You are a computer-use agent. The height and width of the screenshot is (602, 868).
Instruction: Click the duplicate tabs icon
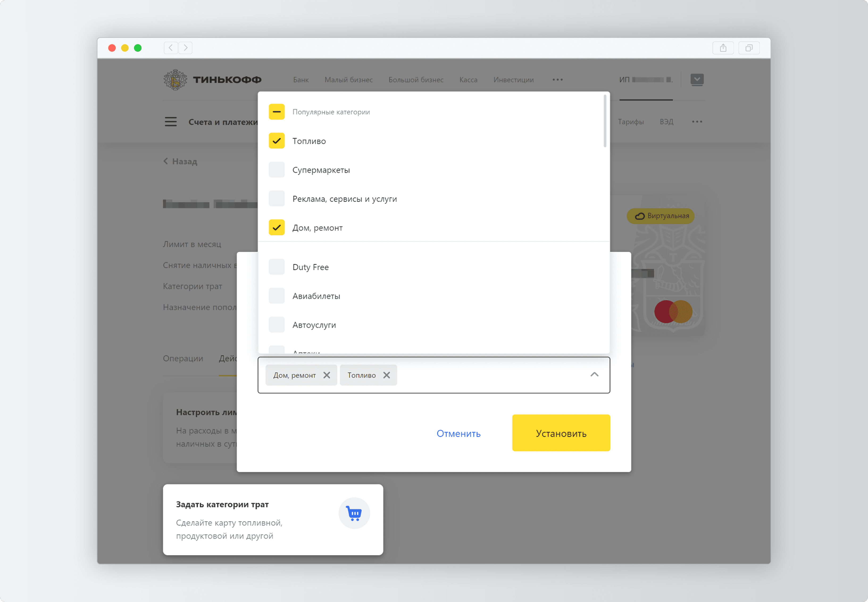749,48
